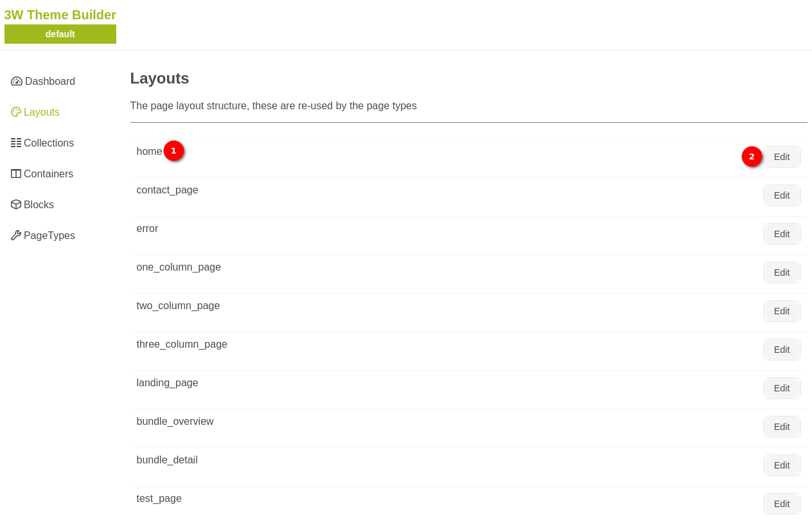Edit the landing_page layout
Viewport: 812px width, 527px height.
click(781, 388)
